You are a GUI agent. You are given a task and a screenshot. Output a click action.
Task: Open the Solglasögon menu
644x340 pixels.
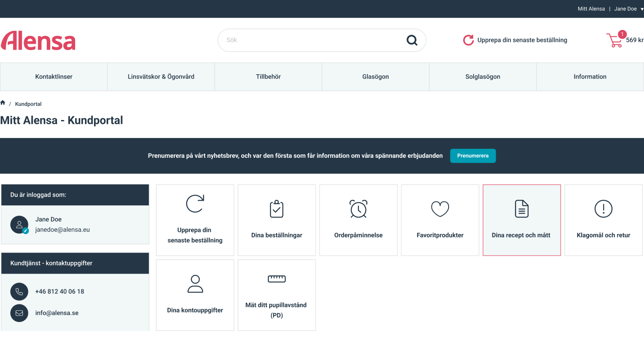[x=483, y=77]
